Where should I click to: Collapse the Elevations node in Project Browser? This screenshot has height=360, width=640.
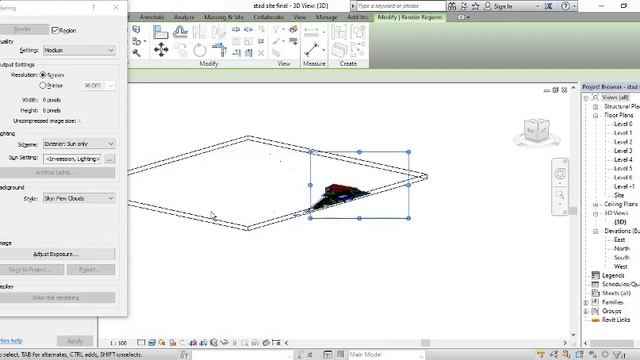[x=596, y=231]
